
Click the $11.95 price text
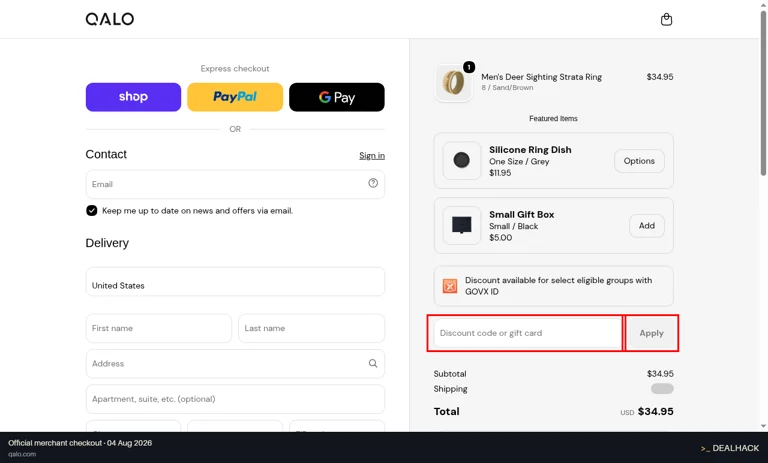pos(500,173)
